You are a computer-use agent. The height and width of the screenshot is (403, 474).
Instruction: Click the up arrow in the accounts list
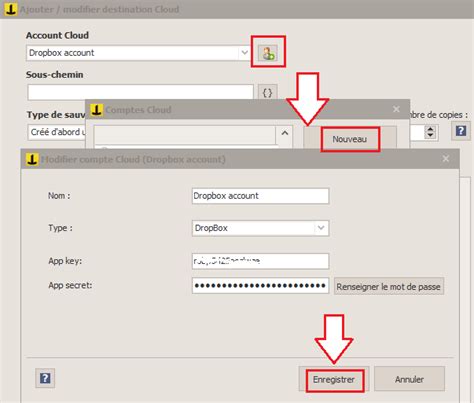284,133
